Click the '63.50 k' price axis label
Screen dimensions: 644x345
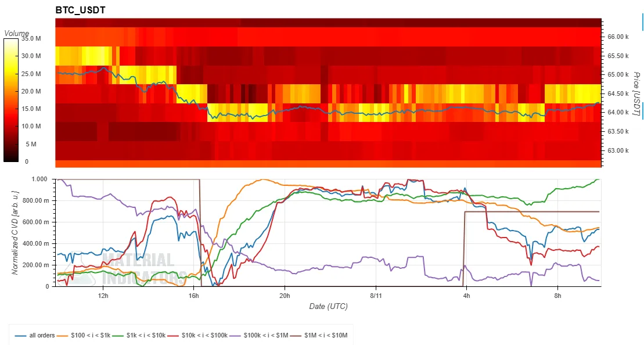point(618,131)
